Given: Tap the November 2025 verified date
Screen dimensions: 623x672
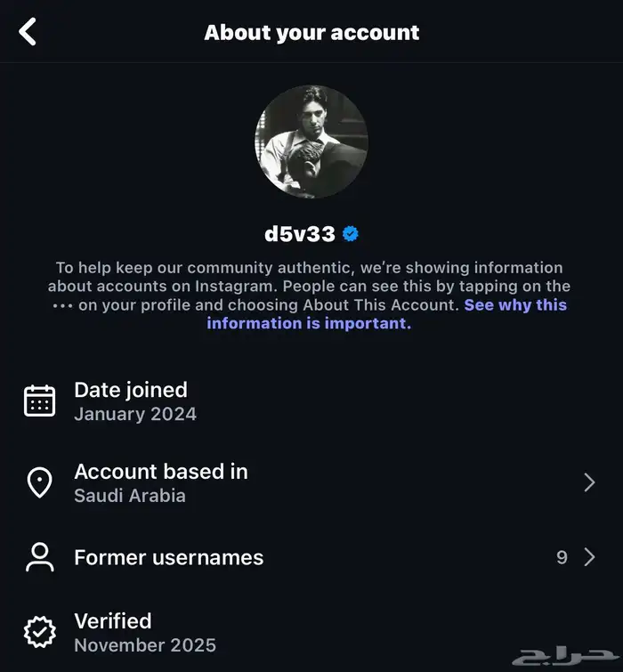Looking at the screenshot, I should (145, 644).
